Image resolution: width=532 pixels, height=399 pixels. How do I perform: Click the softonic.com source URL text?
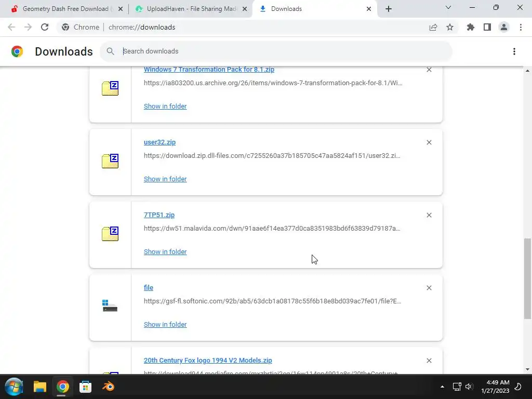click(x=272, y=301)
